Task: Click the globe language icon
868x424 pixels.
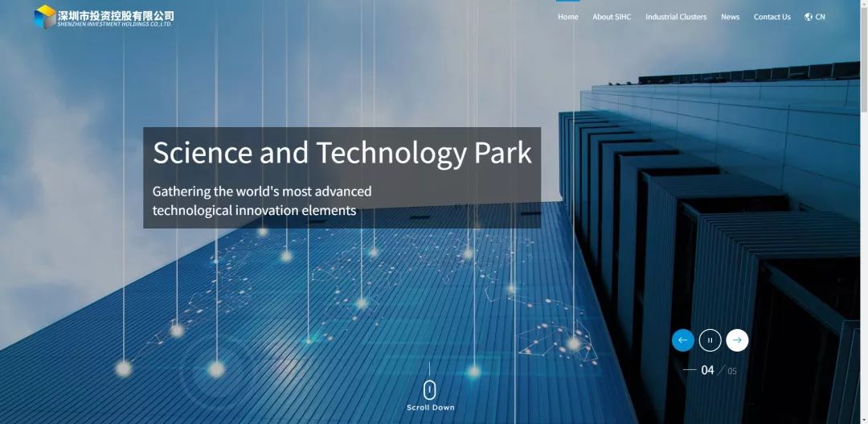Action: click(x=809, y=17)
